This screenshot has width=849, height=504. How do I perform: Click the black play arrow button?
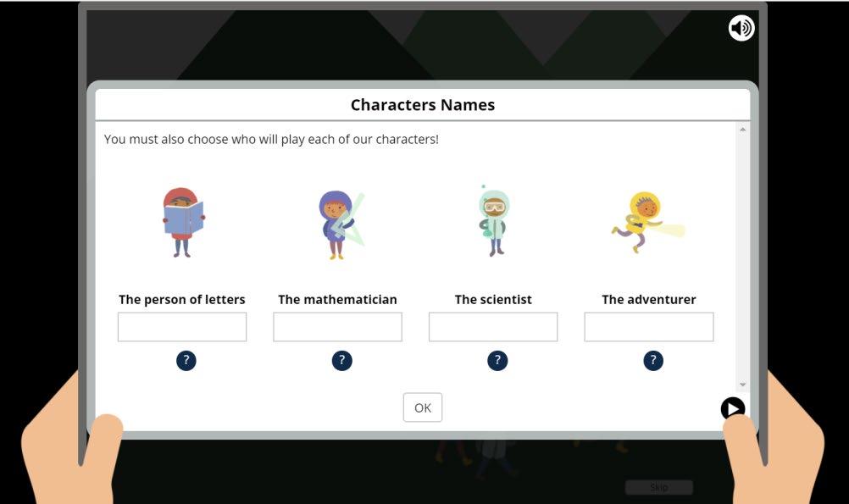point(733,409)
